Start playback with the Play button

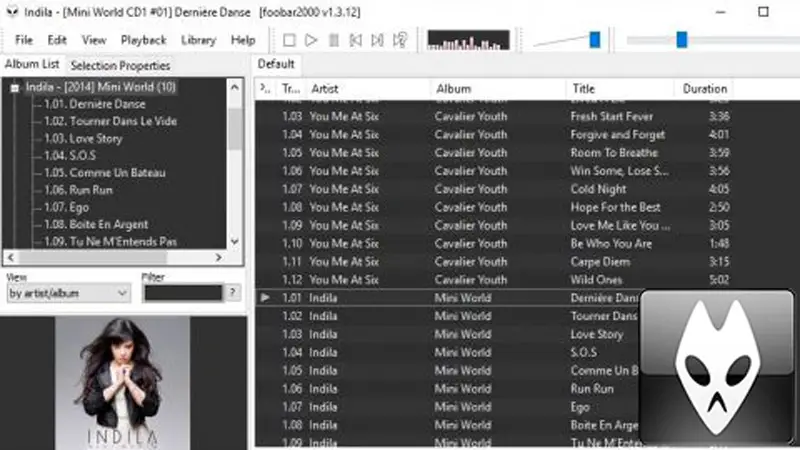(x=311, y=40)
